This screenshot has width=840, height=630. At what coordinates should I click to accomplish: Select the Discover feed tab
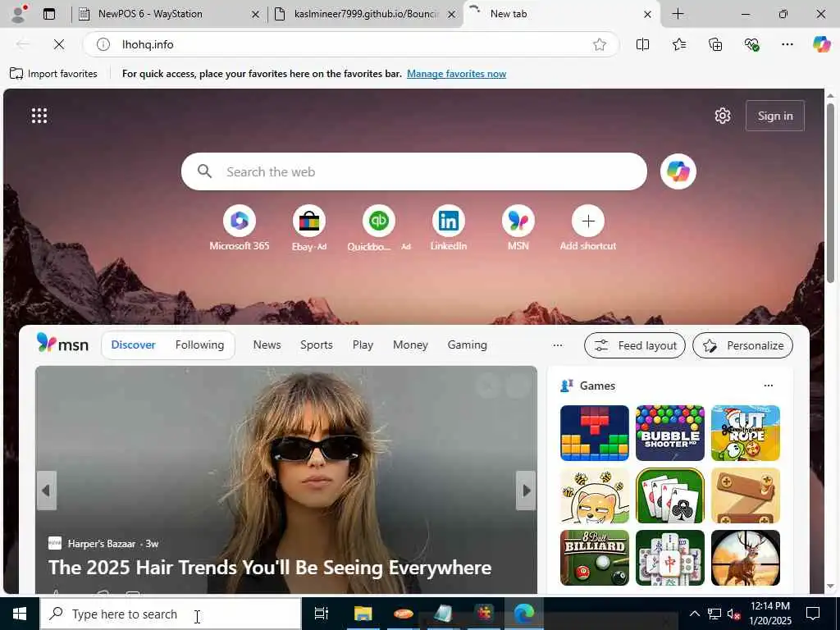click(134, 345)
